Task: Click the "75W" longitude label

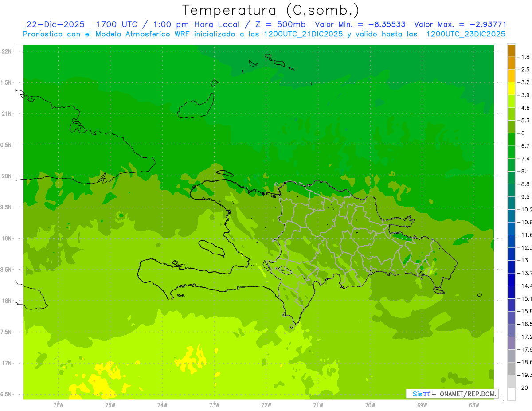Action: (x=110, y=405)
